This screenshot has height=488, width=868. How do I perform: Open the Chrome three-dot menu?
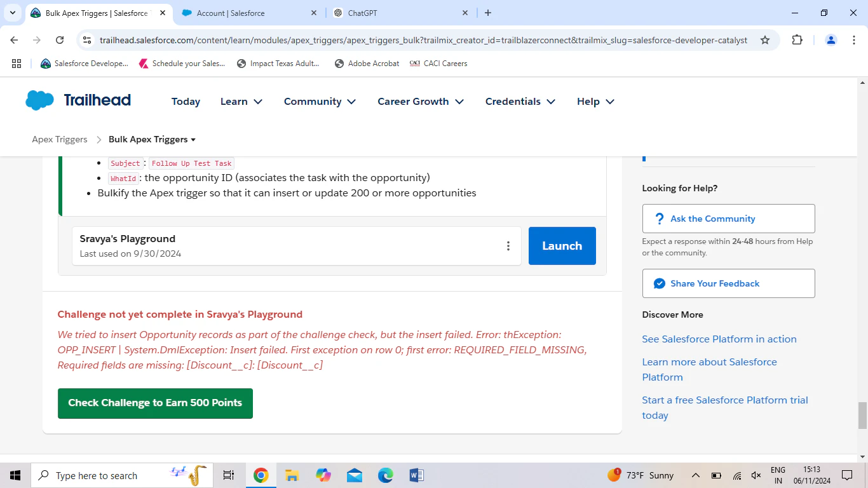(x=853, y=40)
